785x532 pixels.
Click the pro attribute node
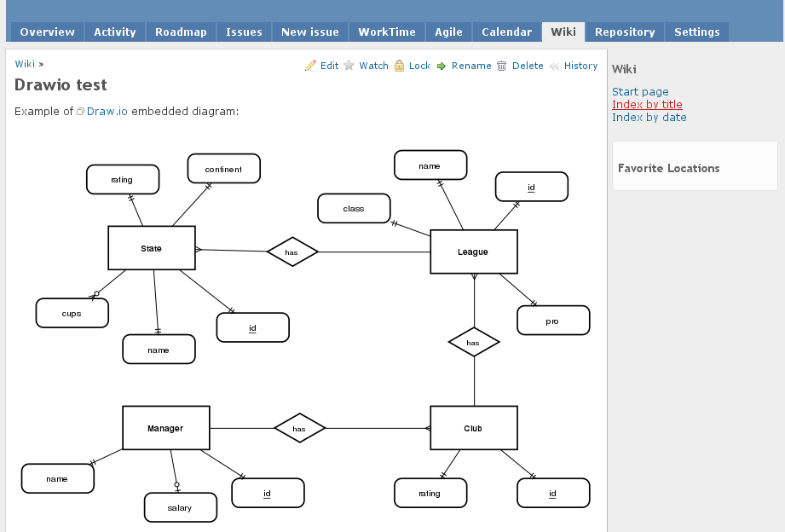pyautogui.click(x=553, y=321)
